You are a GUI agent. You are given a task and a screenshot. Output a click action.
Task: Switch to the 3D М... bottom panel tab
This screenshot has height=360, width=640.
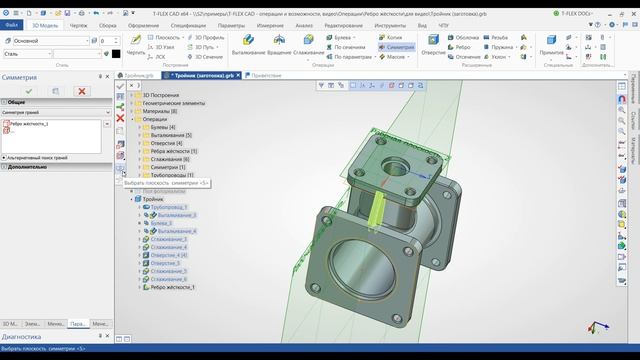10,324
